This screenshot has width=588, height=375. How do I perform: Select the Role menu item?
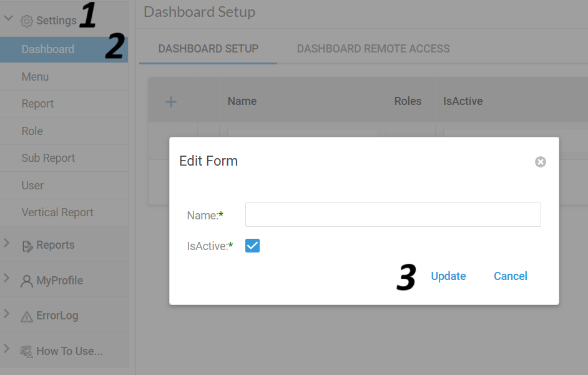click(64, 131)
